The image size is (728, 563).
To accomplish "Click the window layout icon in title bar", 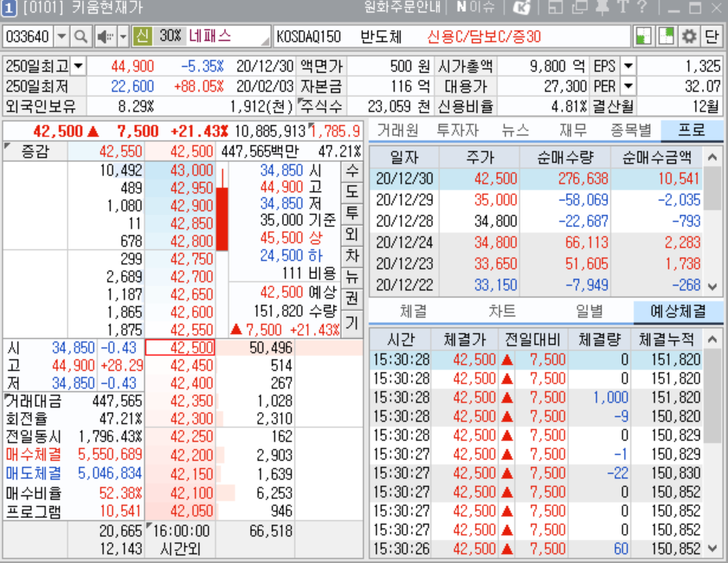I will (x=555, y=7).
